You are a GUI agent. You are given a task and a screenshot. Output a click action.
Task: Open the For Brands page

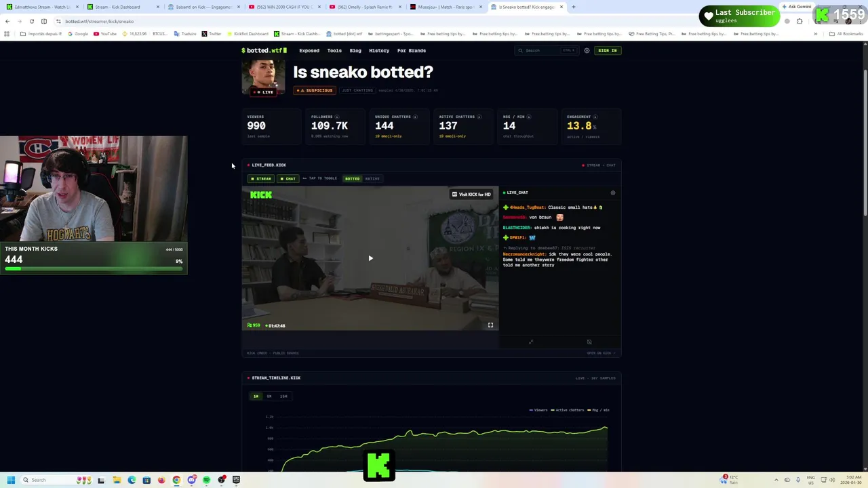point(412,50)
